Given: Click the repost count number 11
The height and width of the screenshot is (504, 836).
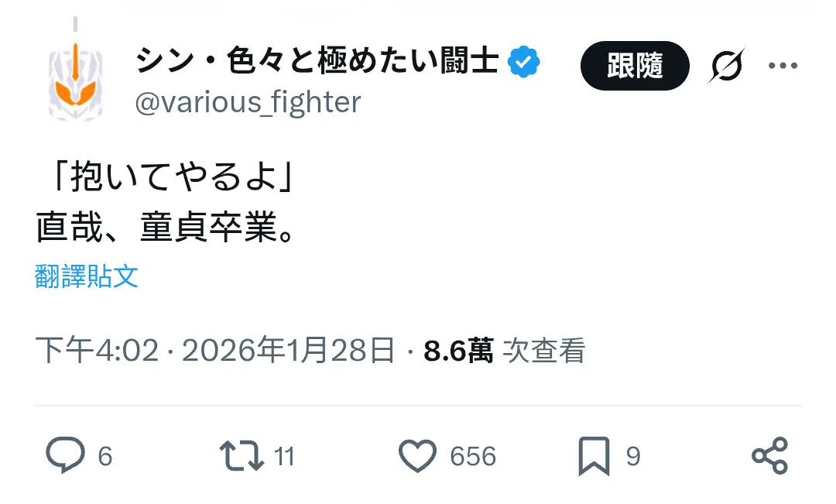Looking at the screenshot, I should (285, 457).
